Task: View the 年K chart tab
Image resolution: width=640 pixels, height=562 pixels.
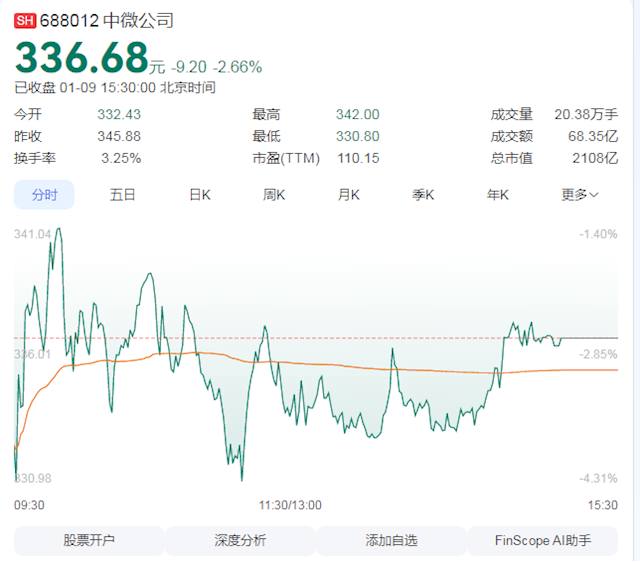Action: pos(498,195)
